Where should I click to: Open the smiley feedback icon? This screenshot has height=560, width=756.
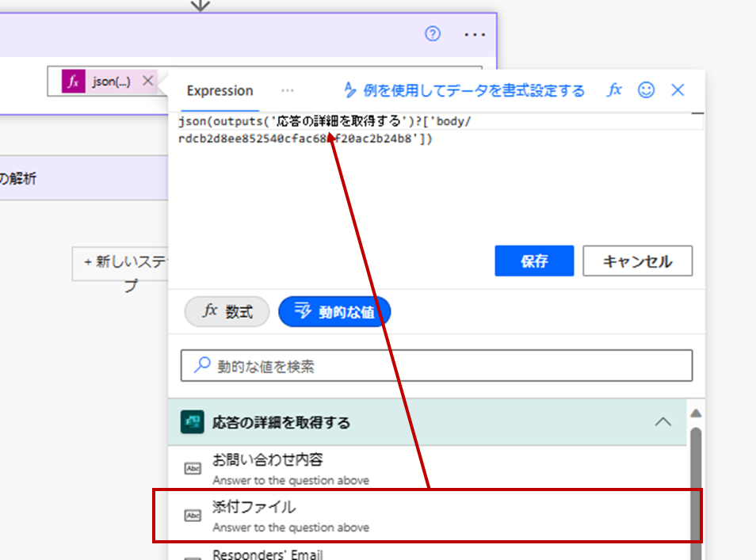point(646,90)
